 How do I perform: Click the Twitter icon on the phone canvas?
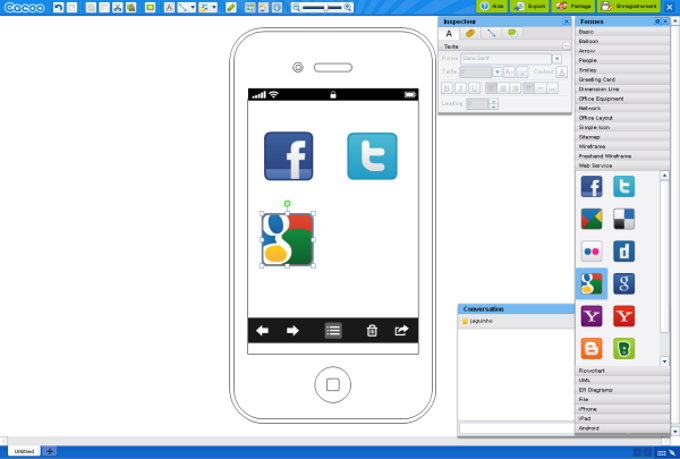tap(372, 156)
